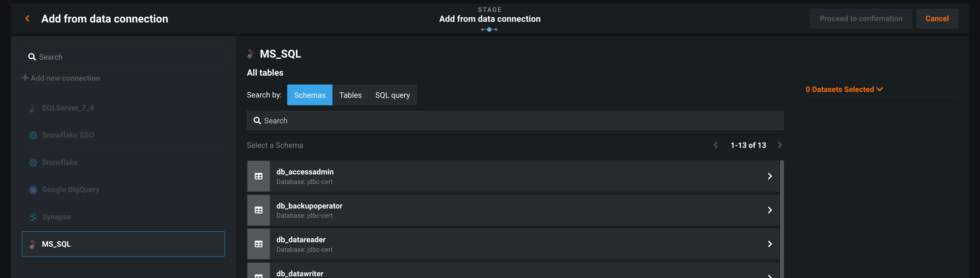The height and width of the screenshot is (278, 980).
Task: Click the Snowflake SSO snowflake icon
Action: (x=33, y=135)
